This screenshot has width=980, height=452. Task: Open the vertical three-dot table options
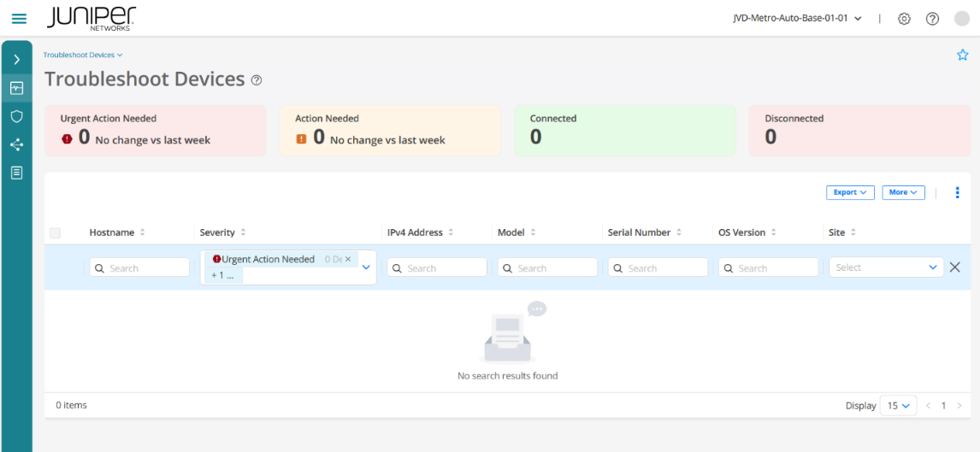tap(957, 192)
